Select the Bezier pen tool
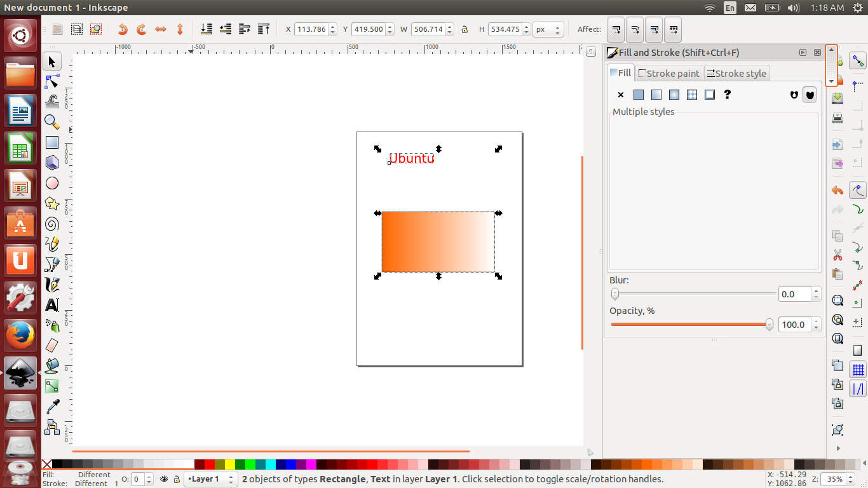Image resolution: width=868 pixels, height=488 pixels. (52, 264)
